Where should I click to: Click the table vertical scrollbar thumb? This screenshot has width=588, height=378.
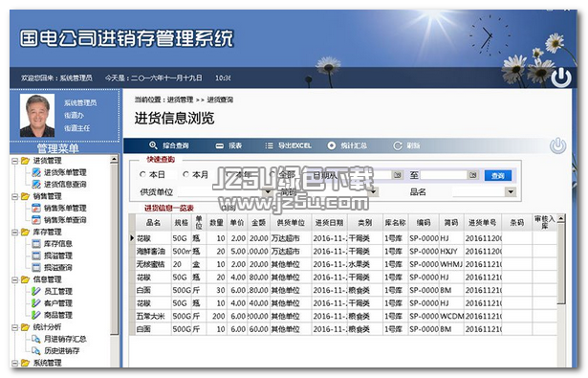[561, 264]
